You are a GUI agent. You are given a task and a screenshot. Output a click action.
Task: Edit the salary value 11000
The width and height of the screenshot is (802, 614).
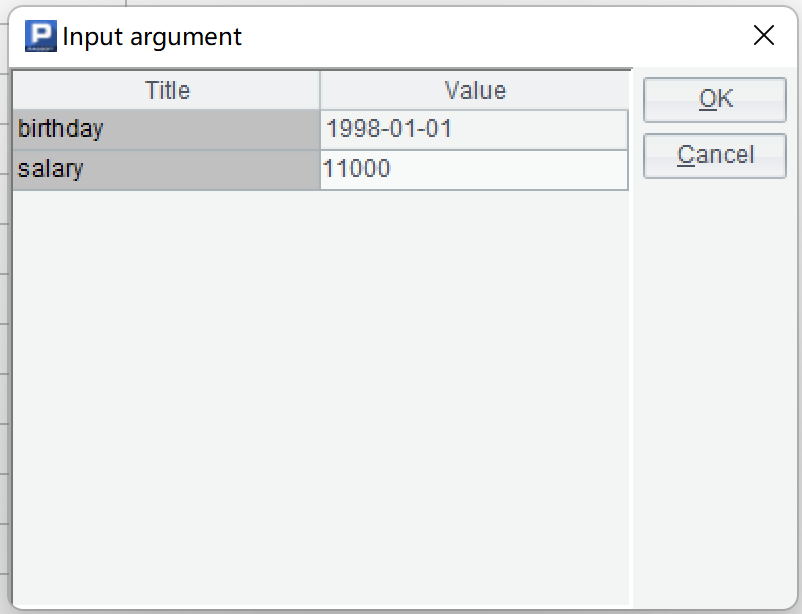pos(475,169)
